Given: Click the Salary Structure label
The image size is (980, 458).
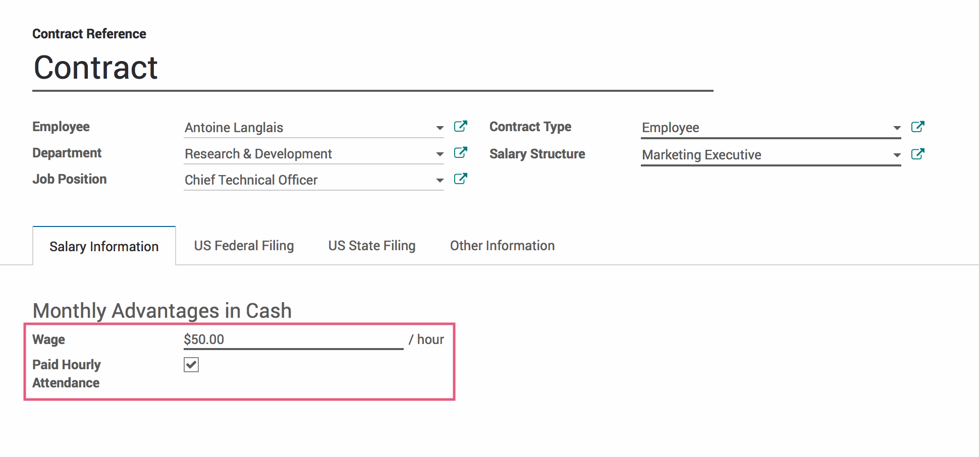Looking at the screenshot, I should pos(537,154).
